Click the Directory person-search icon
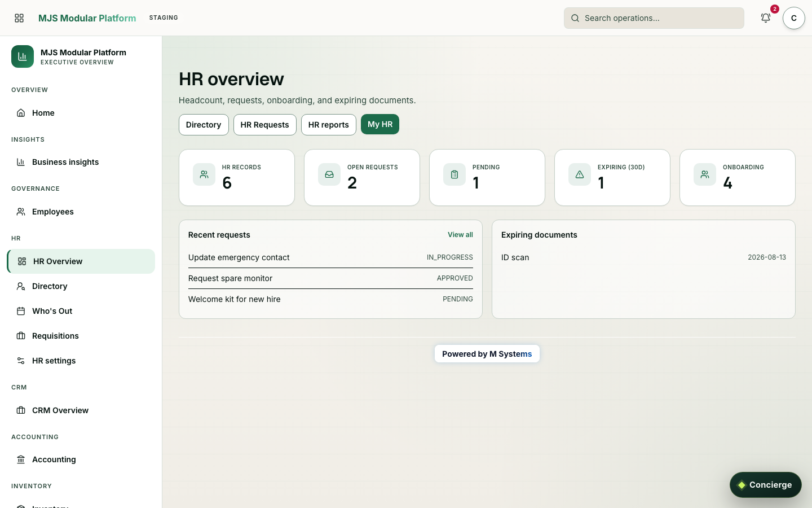The height and width of the screenshot is (508, 812). 21,286
